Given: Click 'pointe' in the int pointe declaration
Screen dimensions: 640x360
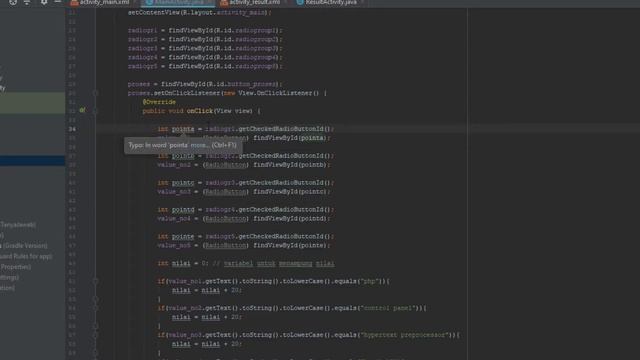Looking at the screenshot, I should pyautogui.click(x=183, y=237).
